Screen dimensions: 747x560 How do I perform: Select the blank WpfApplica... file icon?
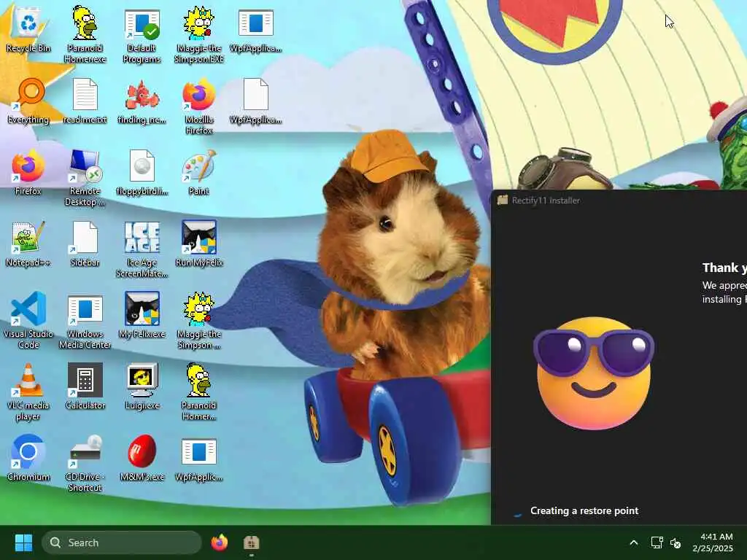256,101
